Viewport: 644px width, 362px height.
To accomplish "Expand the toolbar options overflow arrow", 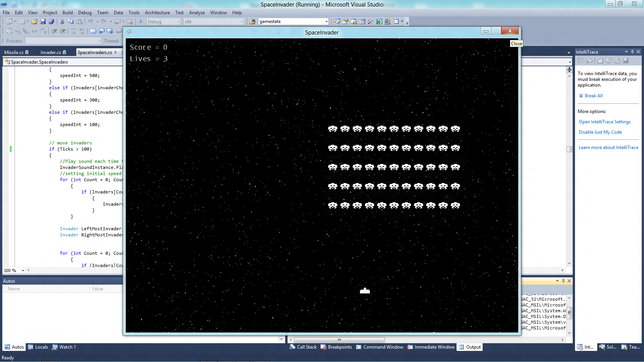I will pos(407,22).
